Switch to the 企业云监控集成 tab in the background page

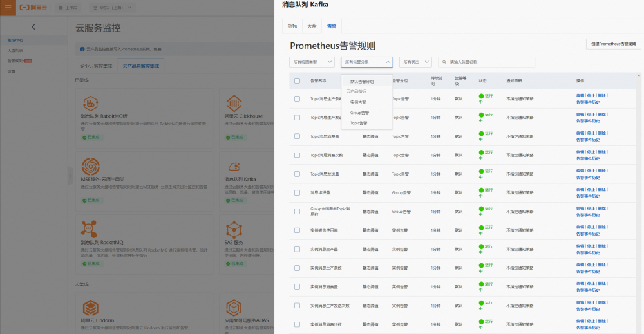(96, 66)
